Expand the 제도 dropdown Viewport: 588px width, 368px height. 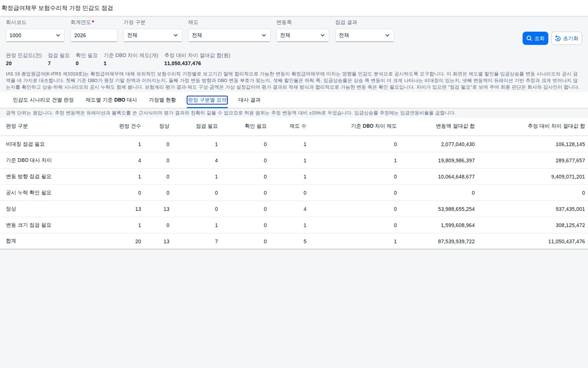tap(229, 35)
